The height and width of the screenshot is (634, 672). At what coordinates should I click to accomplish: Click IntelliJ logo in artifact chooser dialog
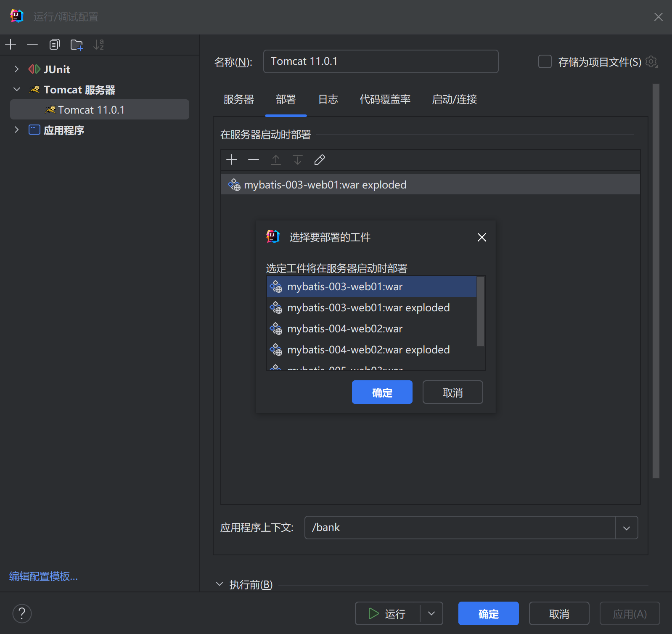[x=273, y=236]
